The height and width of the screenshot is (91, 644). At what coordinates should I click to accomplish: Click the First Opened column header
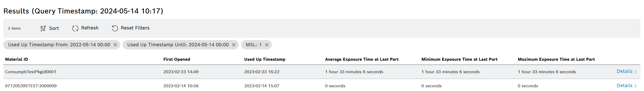click(176, 59)
